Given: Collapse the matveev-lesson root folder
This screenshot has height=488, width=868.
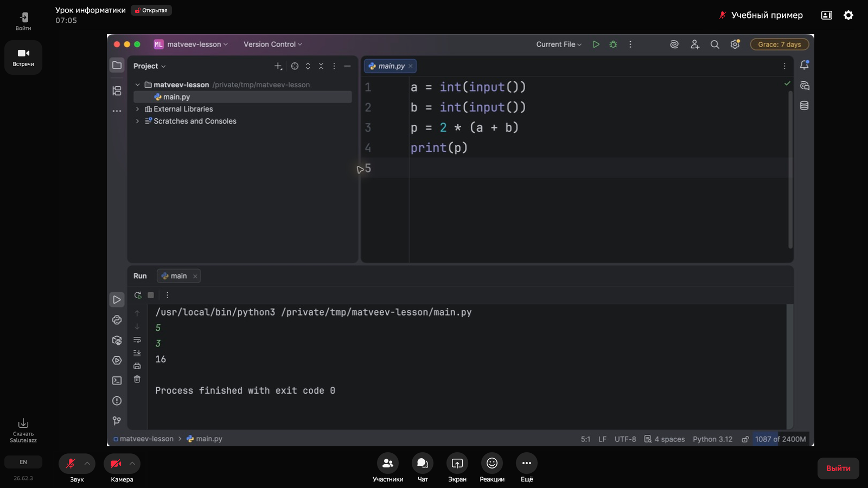Looking at the screenshot, I should 138,85.
